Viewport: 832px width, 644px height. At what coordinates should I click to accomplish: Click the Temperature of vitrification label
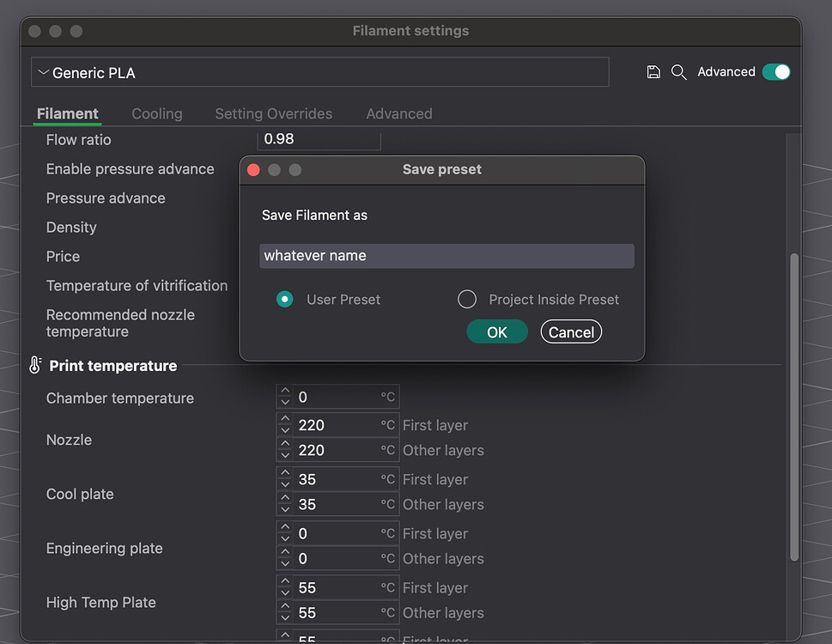(137, 285)
